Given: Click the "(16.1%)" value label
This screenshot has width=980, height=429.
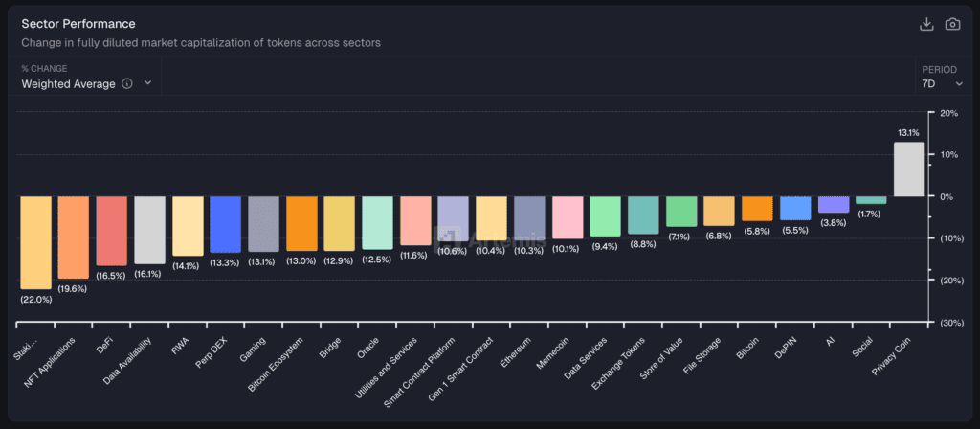Looking at the screenshot, I should pos(149,274).
